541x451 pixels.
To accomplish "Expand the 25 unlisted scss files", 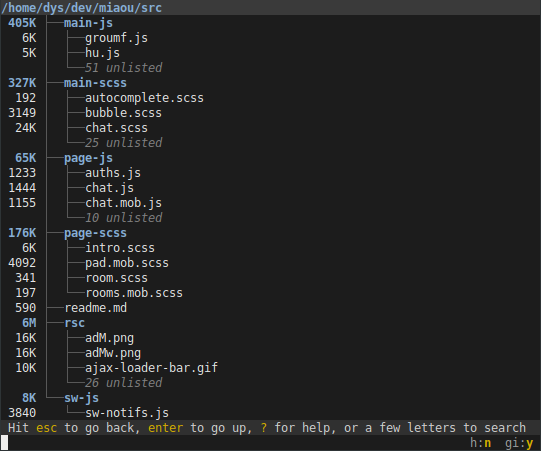I will pyautogui.click(x=124, y=143).
